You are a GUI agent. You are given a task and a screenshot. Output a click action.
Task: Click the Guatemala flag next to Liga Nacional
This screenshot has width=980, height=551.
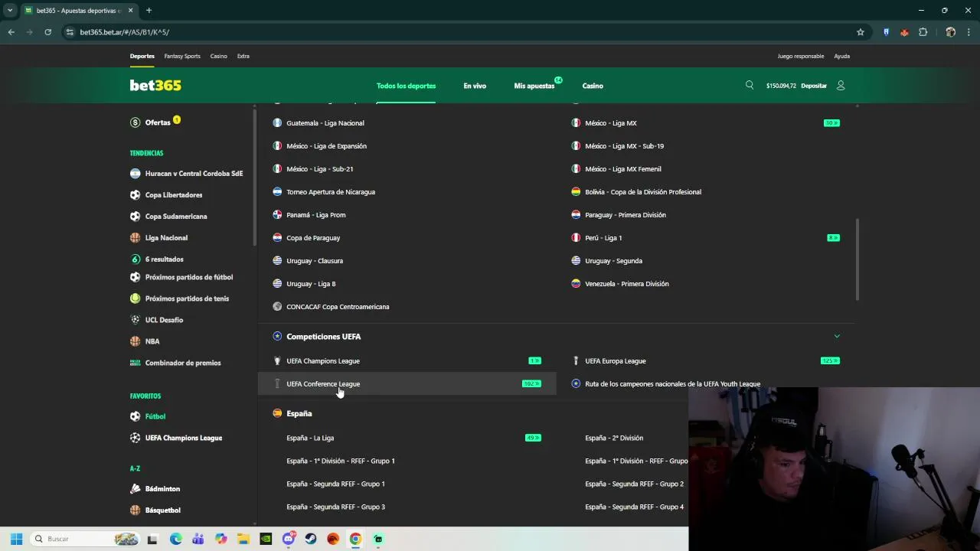coord(277,123)
